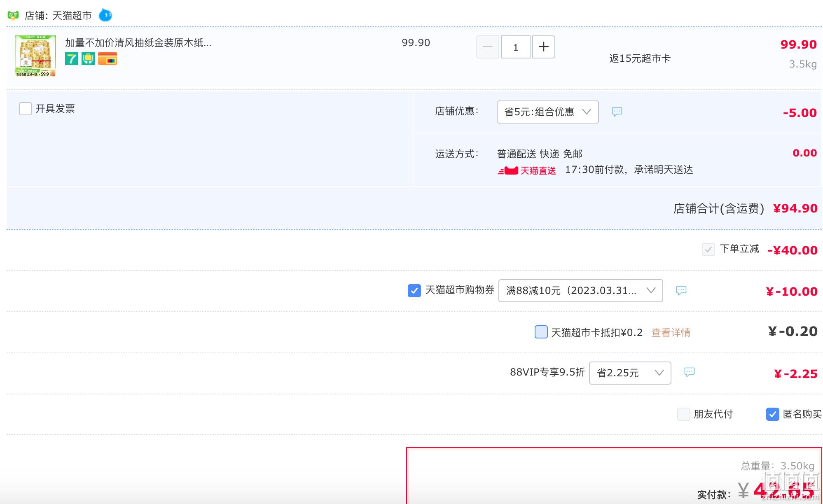This screenshot has width=823, height=504.
Task: Increase quantity with the plus button
Action: (544, 47)
